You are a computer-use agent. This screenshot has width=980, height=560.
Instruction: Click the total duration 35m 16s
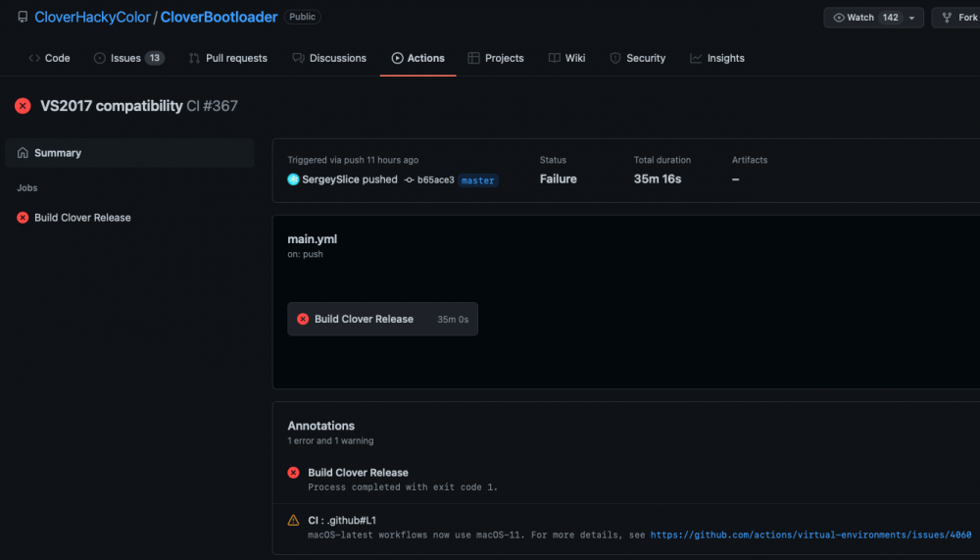click(x=658, y=178)
